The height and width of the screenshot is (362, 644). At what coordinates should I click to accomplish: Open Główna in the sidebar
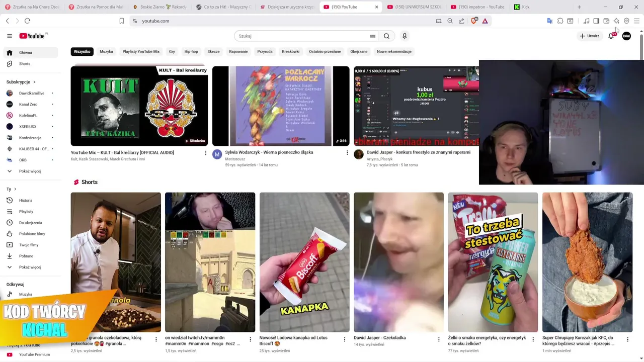tap(30, 52)
